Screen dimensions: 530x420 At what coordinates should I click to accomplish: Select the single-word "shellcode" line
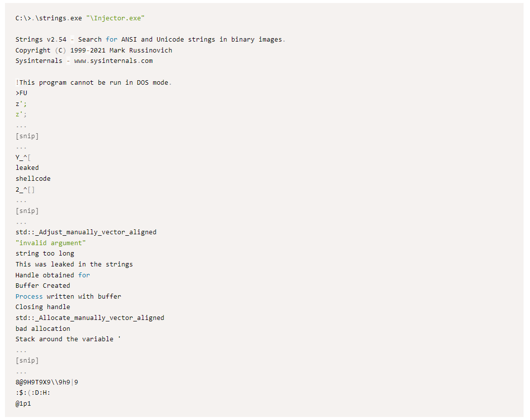coord(33,178)
